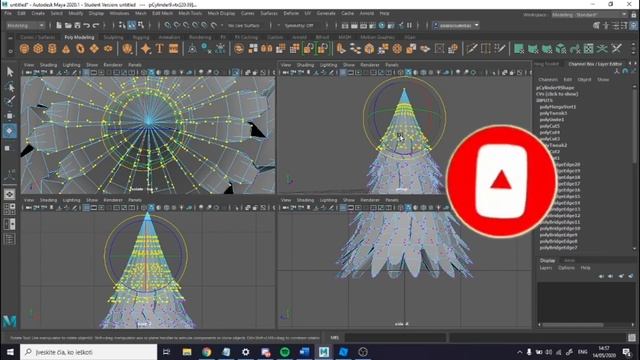Open the Channels menu in the Channel Box

point(548,80)
